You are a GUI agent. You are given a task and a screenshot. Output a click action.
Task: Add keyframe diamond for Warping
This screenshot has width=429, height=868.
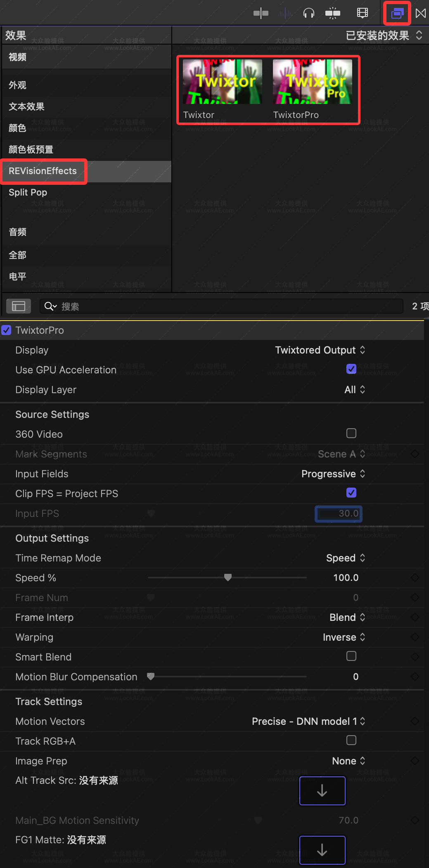(x=415, y=637)
